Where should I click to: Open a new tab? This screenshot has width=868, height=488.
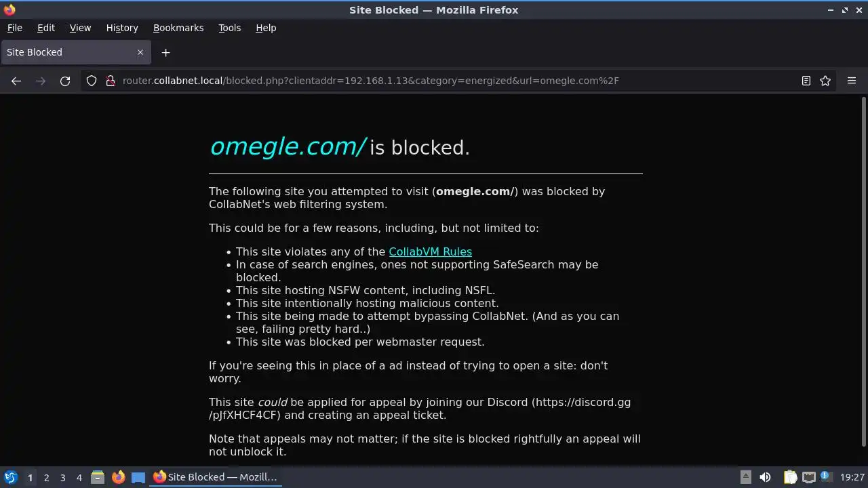pyautogui.click(x=165, y=52)
